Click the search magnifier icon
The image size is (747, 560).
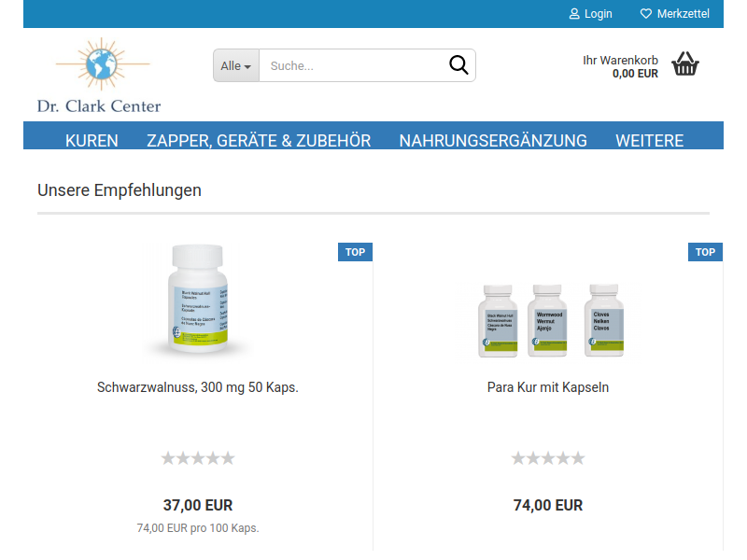(x=458, y=65)
